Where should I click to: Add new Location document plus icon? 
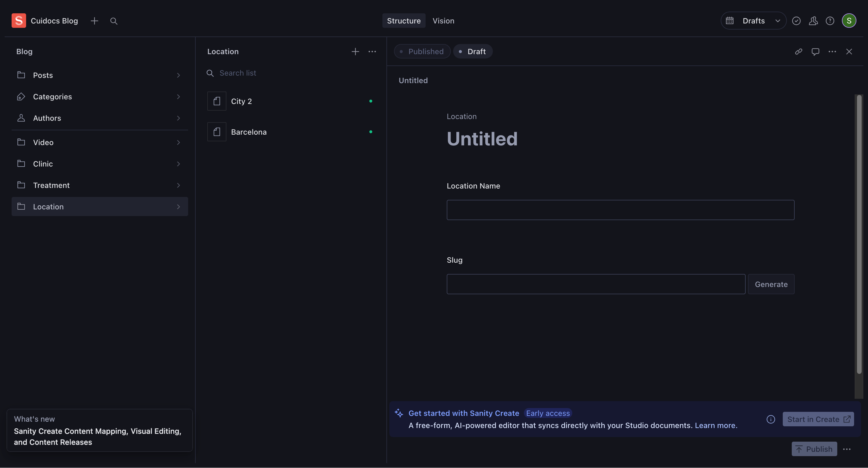coord(355,52)
